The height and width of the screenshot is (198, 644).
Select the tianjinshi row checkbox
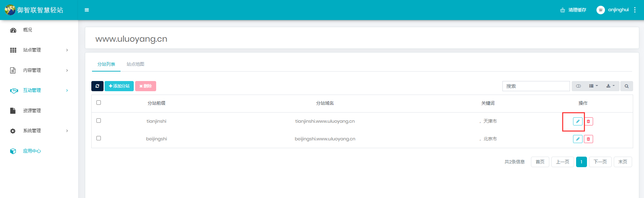(x=99, y=121)
